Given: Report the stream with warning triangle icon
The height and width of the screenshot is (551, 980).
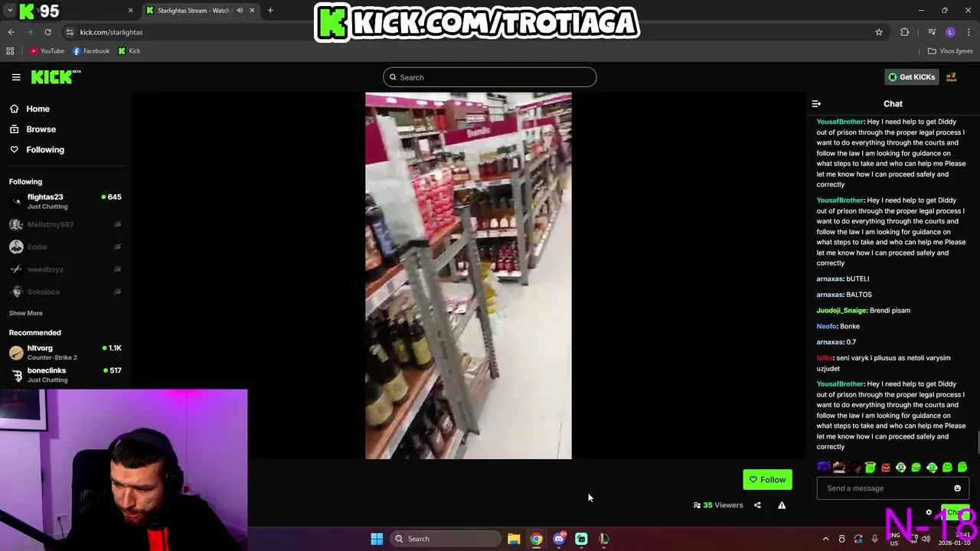Looking at the screenshot, I should 782,505.
